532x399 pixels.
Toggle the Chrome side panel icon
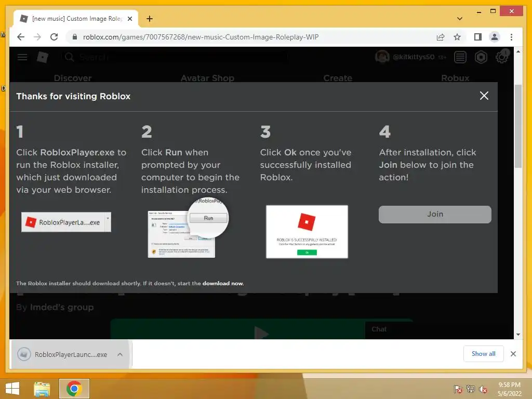(x=478, y=37)
